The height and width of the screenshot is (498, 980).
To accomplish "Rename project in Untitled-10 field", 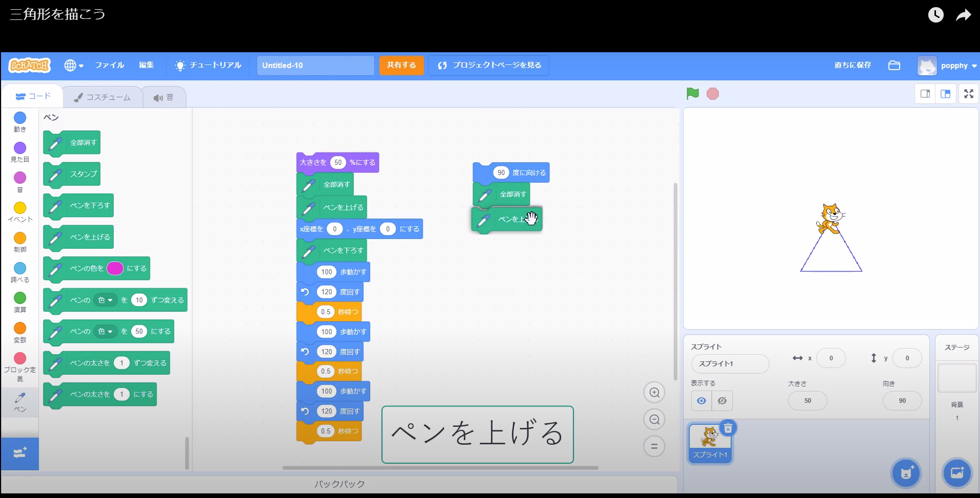I will tap(315, 65).
